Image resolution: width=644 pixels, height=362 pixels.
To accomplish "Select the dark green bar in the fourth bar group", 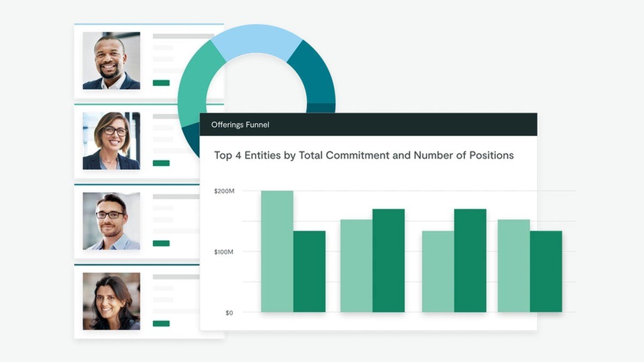I will 546,271.
